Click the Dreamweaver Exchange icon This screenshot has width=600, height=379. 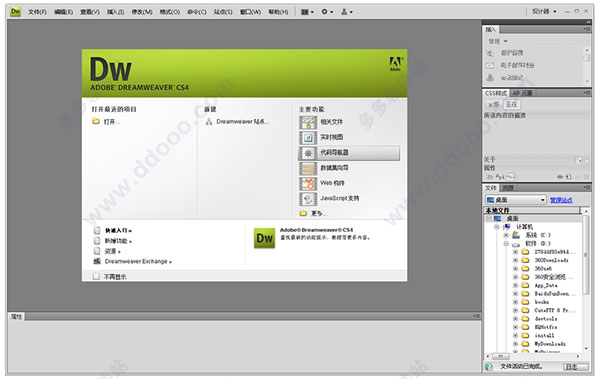pos(97,261)
